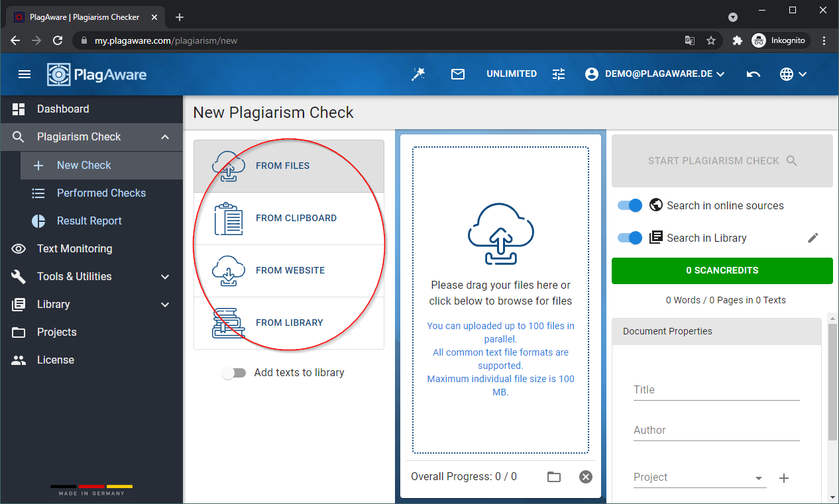839x504 pixels.
Task: Click START PLAGIARISM CHECK button
Action: (722, 161)
